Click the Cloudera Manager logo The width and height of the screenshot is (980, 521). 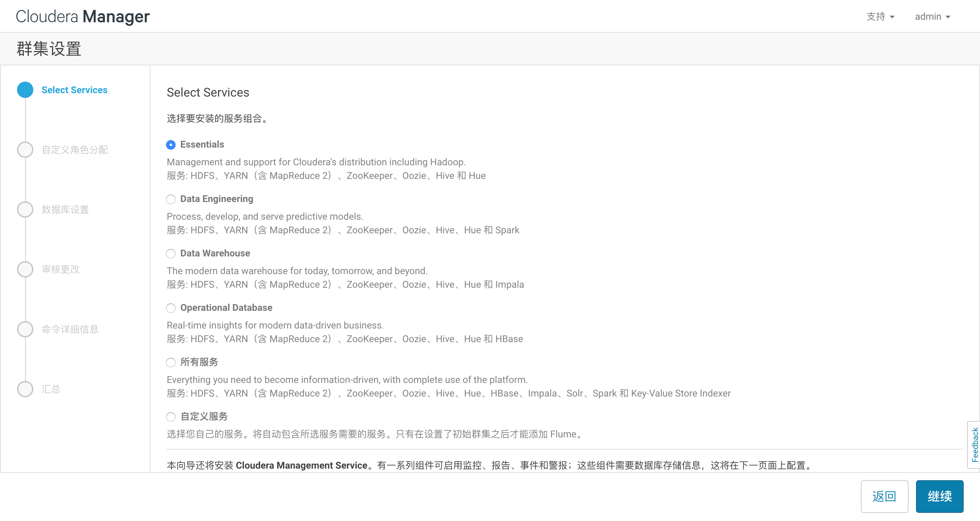tap(83, 17)
